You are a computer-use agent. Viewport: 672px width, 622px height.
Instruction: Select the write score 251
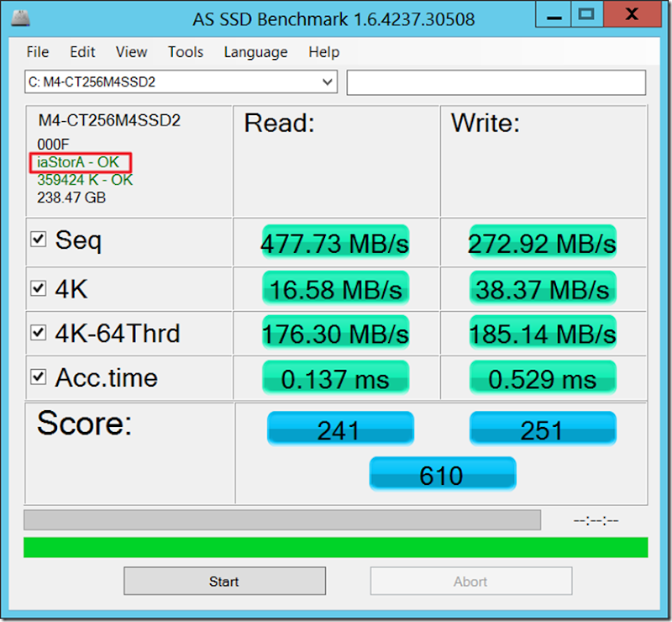[543, 430]
